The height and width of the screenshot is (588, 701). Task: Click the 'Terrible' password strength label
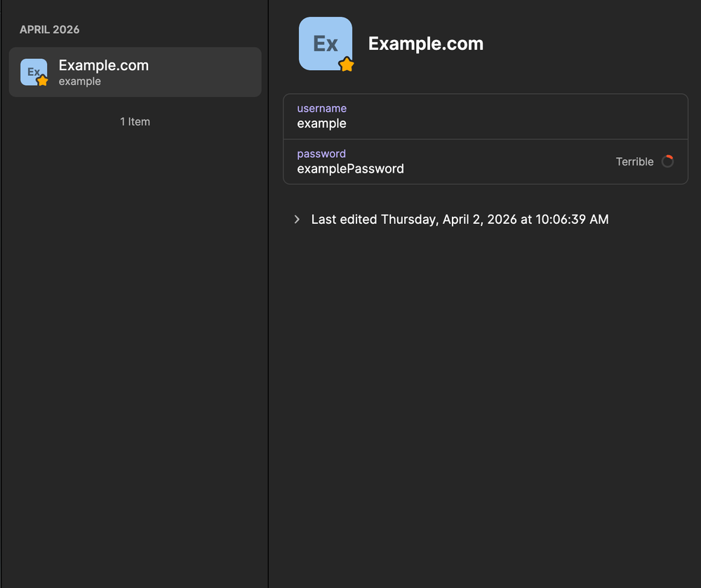[634, 161]
